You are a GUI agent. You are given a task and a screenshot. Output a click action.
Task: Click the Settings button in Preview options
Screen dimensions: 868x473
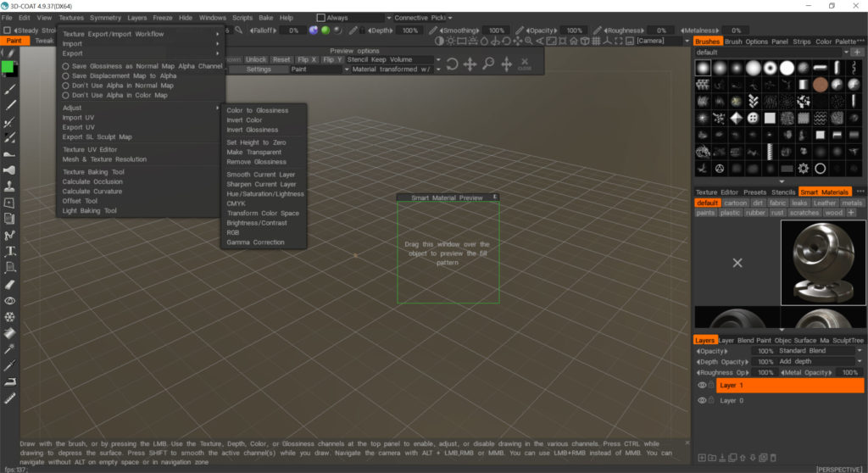[259, 70]
